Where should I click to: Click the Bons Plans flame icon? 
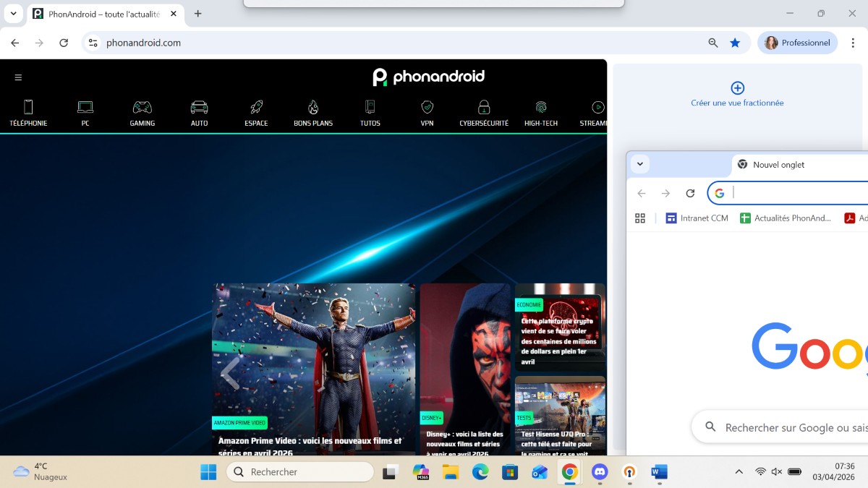point(312,106)
